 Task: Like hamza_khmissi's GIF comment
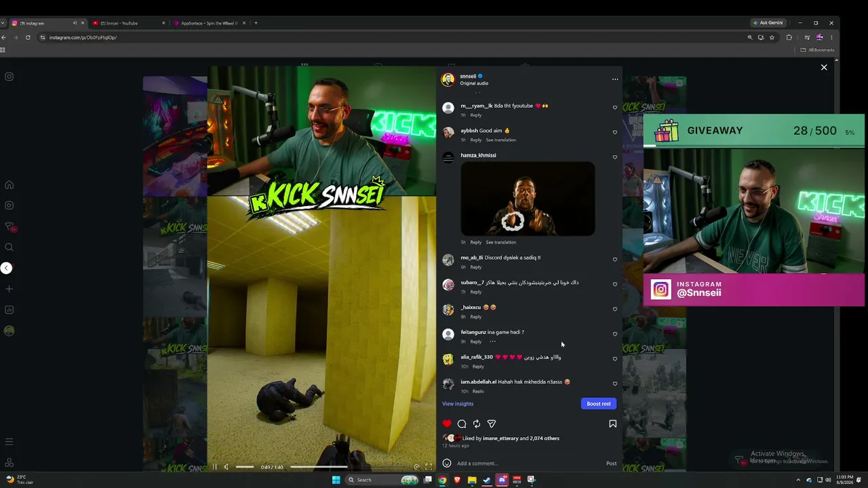(615, 157)
